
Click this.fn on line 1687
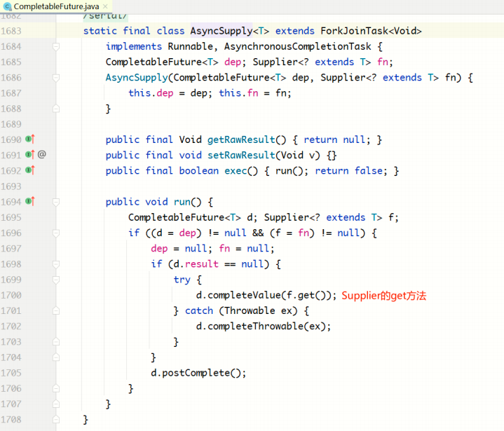pos(238,93)
